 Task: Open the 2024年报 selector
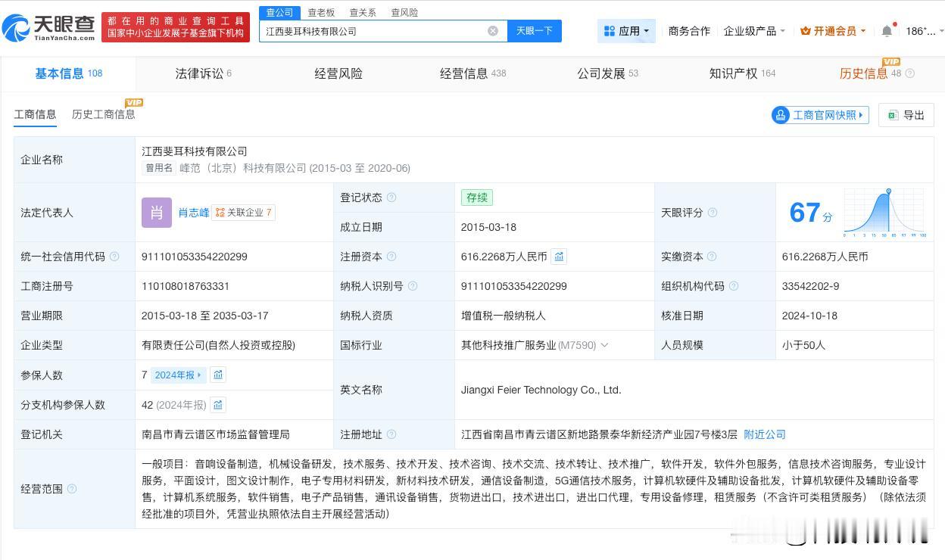coord(178,375)
